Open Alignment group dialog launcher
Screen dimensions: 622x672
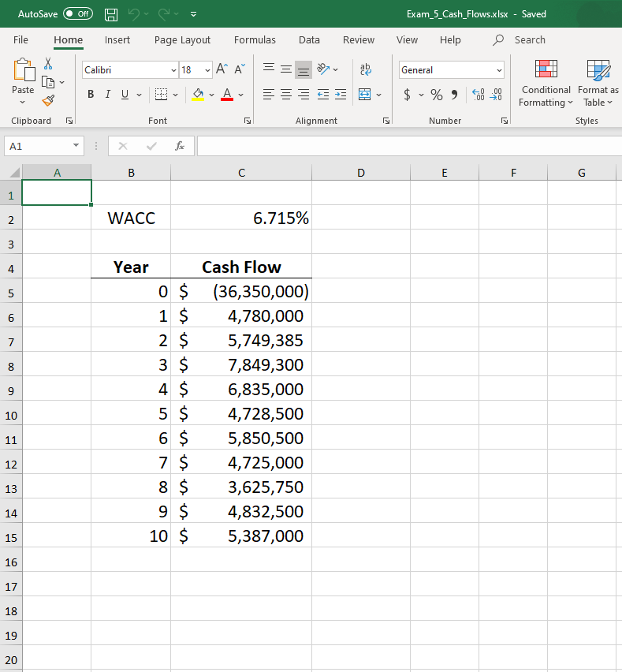(386, 121)
